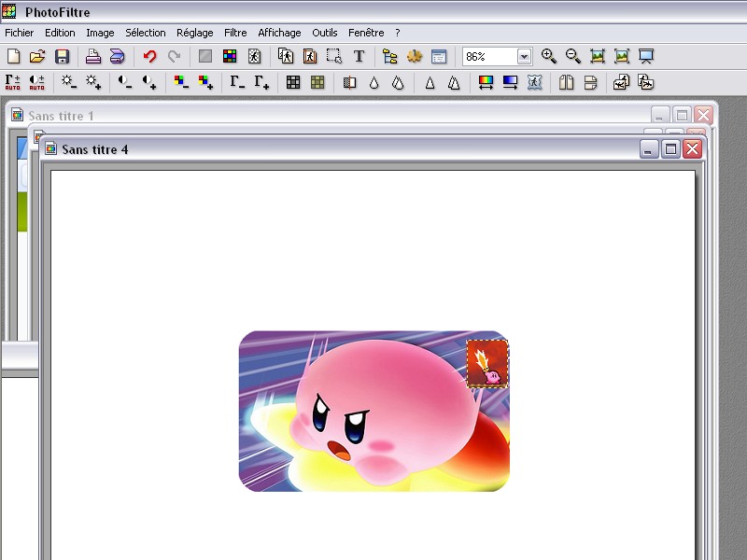Acquire image with the scanner icon
Viewport: 747px width, 560px height.
[x=118, y=57]
